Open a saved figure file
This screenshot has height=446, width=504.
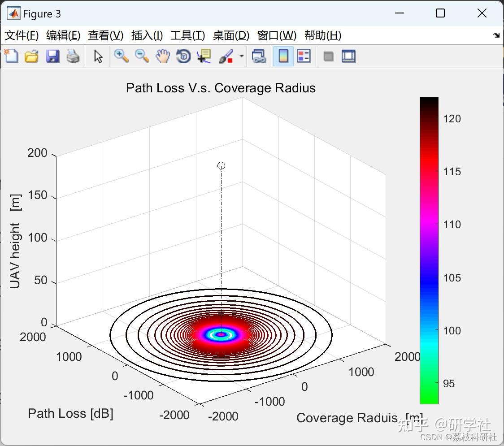point(31,56)
